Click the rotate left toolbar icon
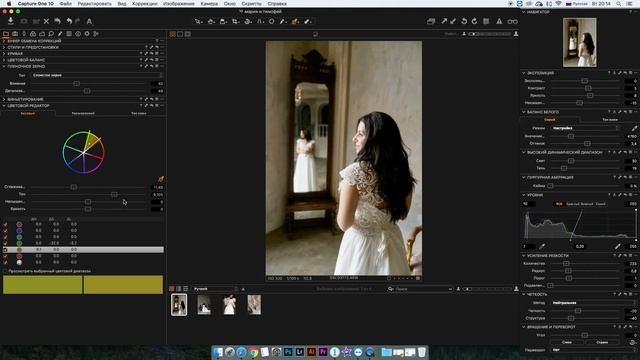Image resolution: width=640 pixels, height=360 pixels. click(x=464, y=21)
